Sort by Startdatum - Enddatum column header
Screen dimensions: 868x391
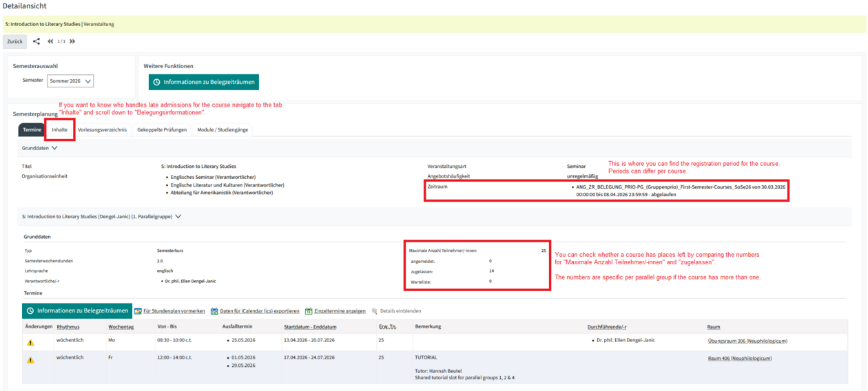[310, 327]
